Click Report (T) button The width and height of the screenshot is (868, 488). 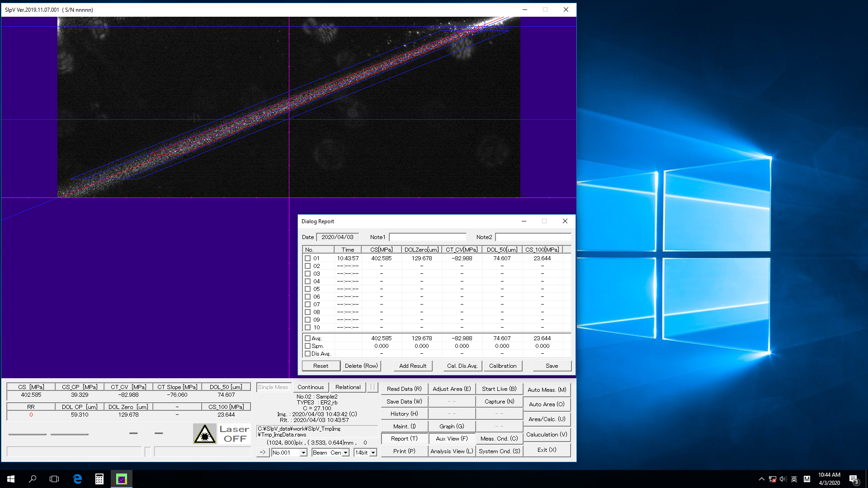[x=404, y=439]
